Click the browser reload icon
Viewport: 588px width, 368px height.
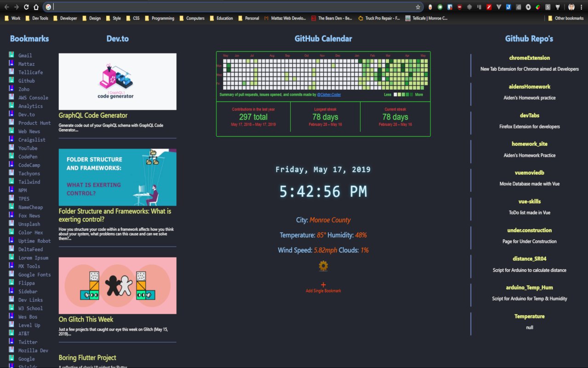(26, 7)
